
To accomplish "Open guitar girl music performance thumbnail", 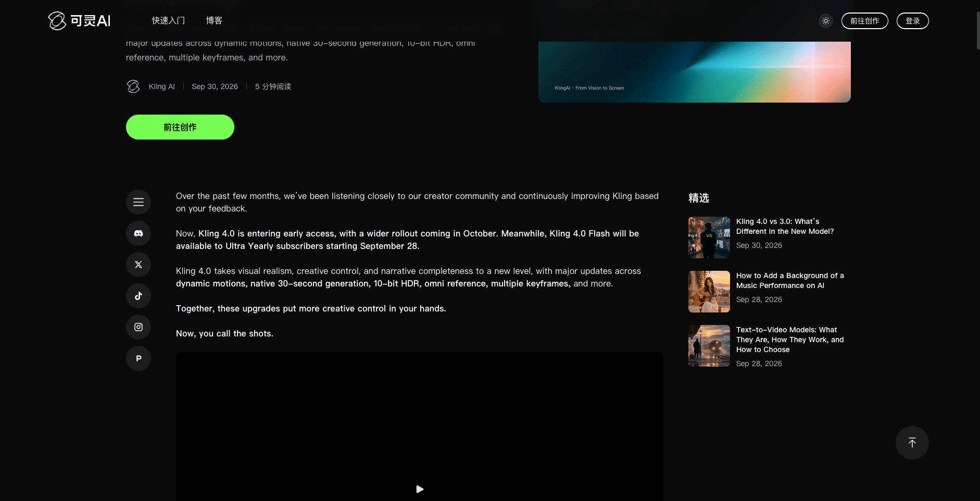I will coord(709,292).
